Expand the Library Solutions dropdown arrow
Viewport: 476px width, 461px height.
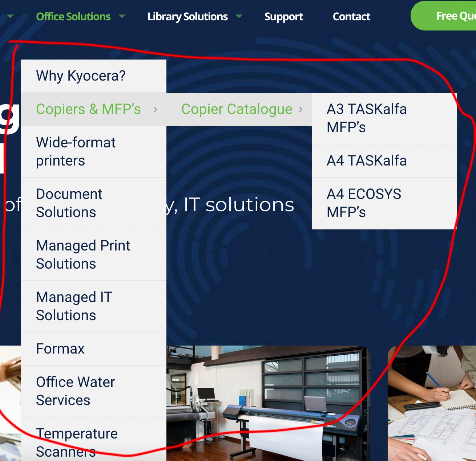click(x=239, y=16)
